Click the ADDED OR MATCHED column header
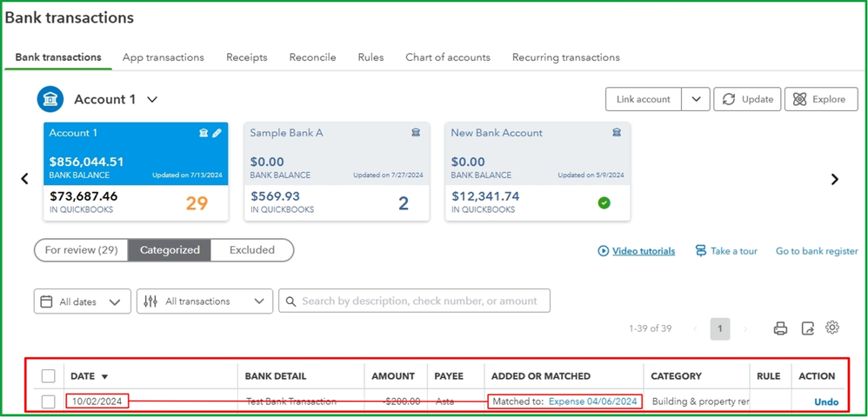The image size is (868, 417). (x=541, y=376)
